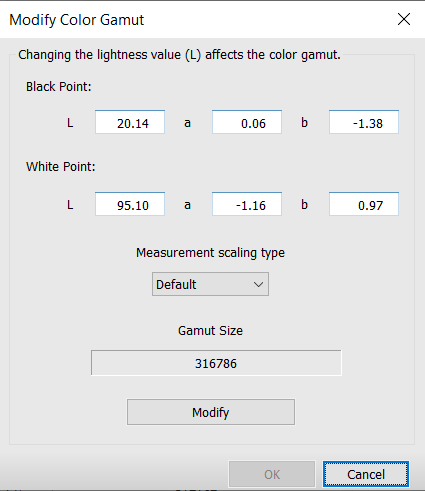Cancel the color gamut changes

tap(366, 474)
